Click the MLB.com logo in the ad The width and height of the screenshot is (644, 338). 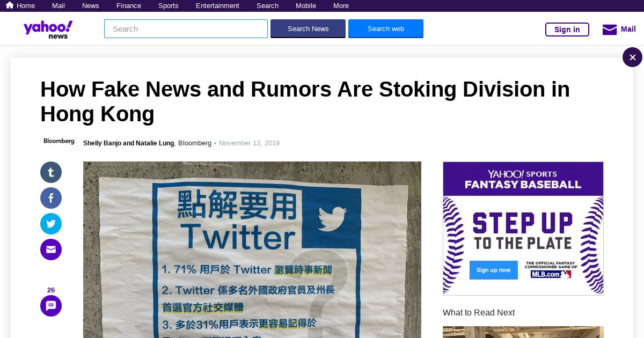[551, 274]
